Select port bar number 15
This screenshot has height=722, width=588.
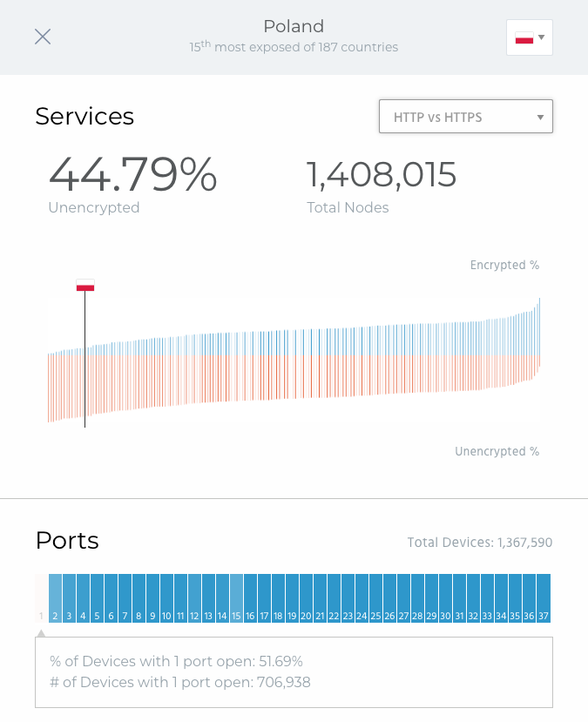[236, 598]
